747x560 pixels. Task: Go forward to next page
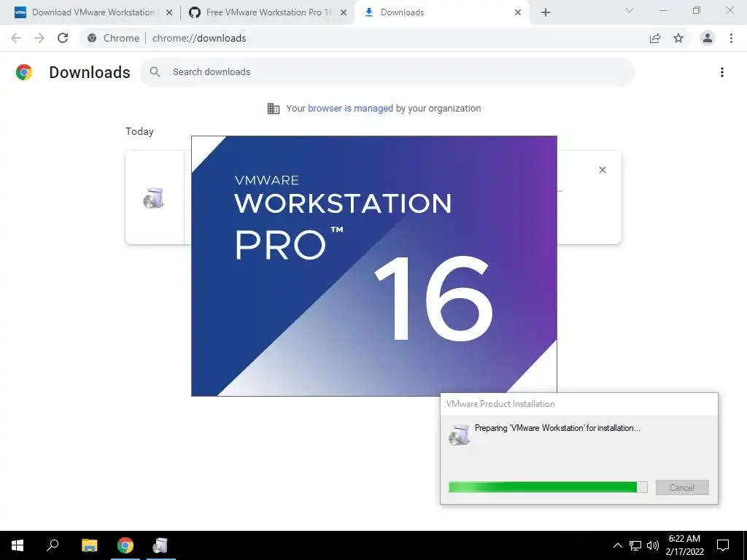pos(39,38)
